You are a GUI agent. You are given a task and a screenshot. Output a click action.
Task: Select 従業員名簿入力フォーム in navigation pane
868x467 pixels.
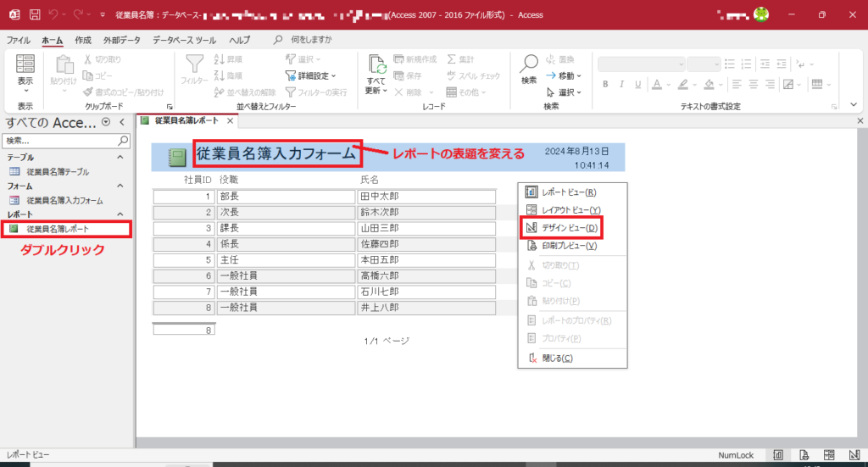tap(64, 200)
